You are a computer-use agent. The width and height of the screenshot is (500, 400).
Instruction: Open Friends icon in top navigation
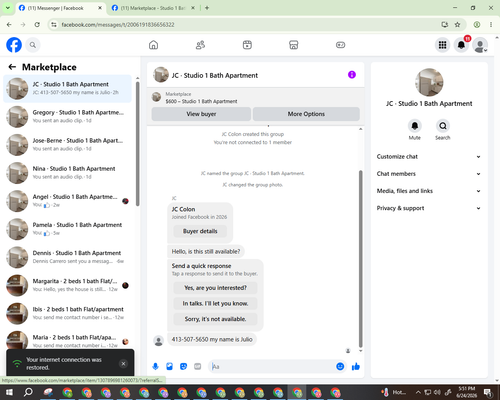(x=200, y=45)
